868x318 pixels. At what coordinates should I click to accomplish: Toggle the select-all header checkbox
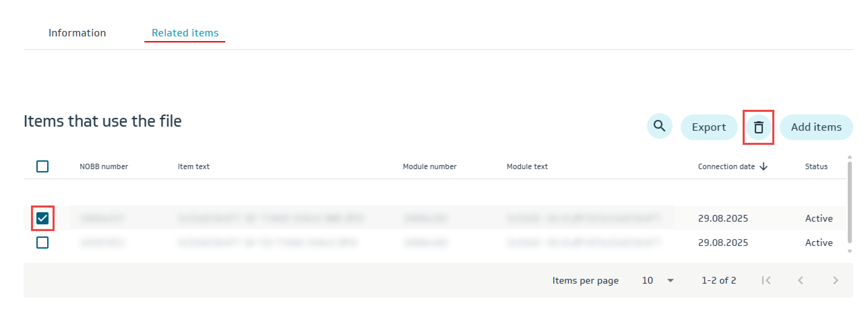[42, 166]
